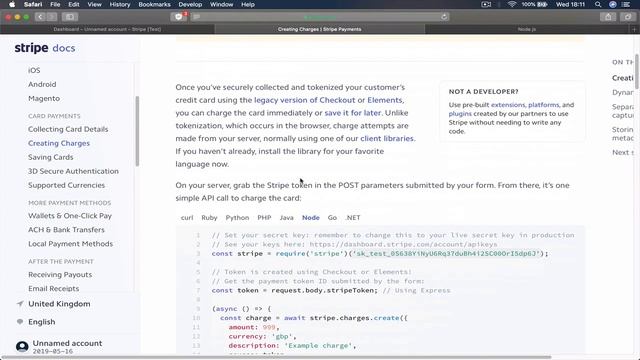Click the battery status indicator

pyautogui.click(x=534, y=4)
